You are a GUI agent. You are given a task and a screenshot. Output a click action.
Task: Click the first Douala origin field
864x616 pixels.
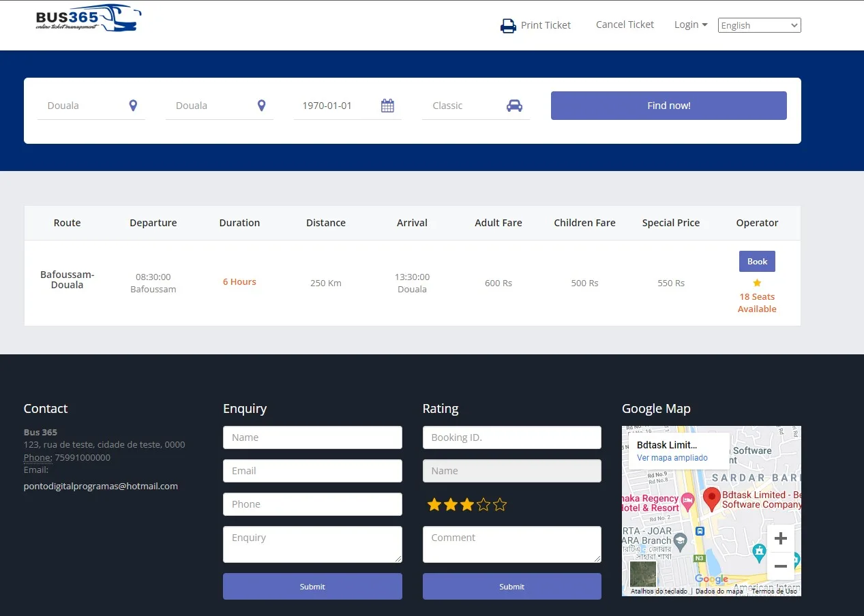[x=91, y=106]
